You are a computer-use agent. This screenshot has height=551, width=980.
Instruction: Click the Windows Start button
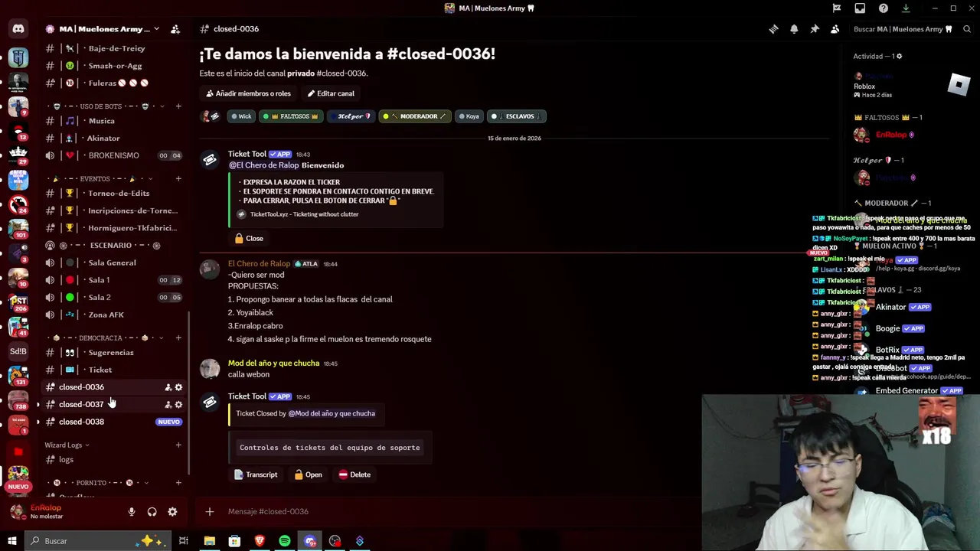tap(11, 541)
